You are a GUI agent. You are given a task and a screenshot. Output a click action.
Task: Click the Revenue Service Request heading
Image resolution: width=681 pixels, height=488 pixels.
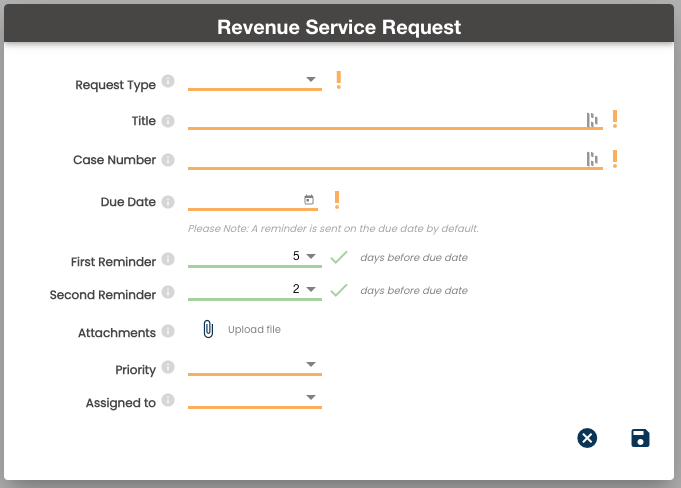pos(339,27)
